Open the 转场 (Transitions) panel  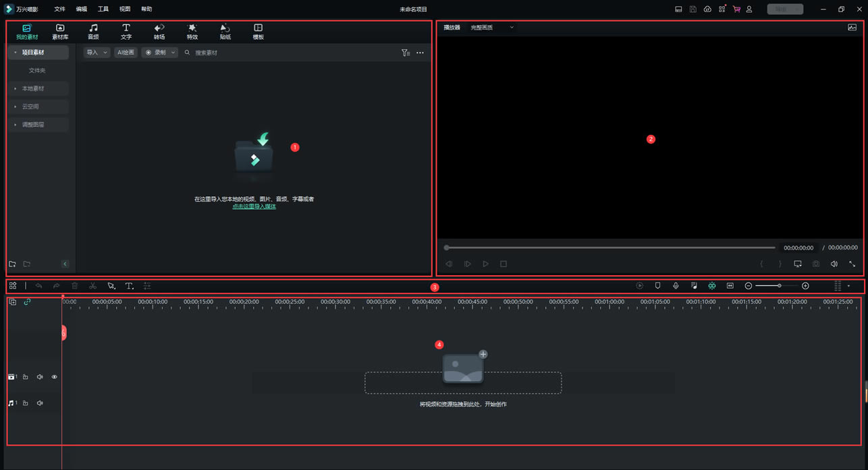(x=159, y=31)
